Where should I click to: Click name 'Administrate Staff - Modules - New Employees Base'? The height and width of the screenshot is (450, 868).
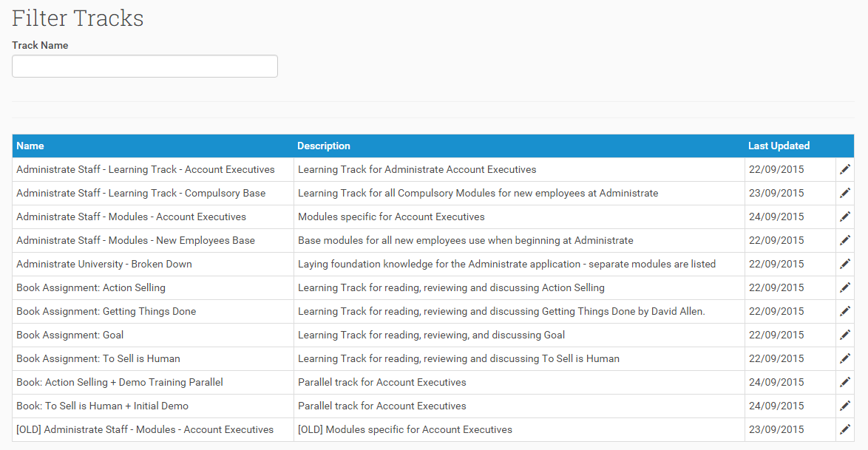(135, 240)
